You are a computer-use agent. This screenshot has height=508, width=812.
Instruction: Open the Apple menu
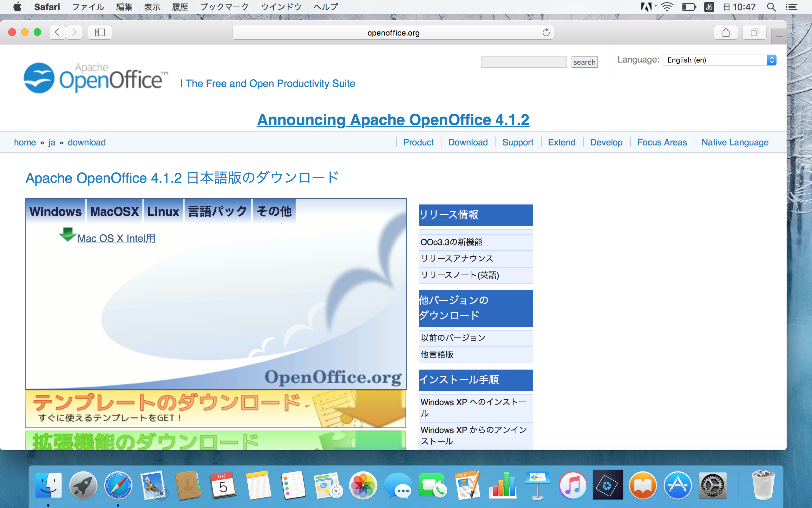click(17, 7)
